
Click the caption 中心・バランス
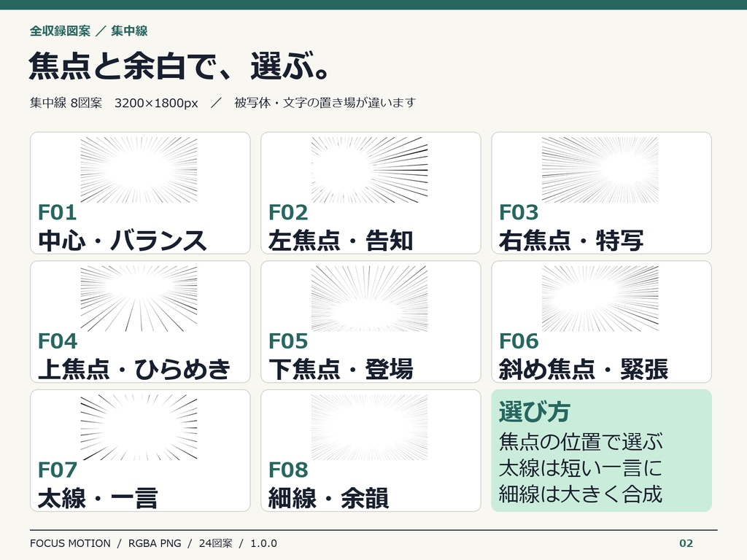point(123,241)
